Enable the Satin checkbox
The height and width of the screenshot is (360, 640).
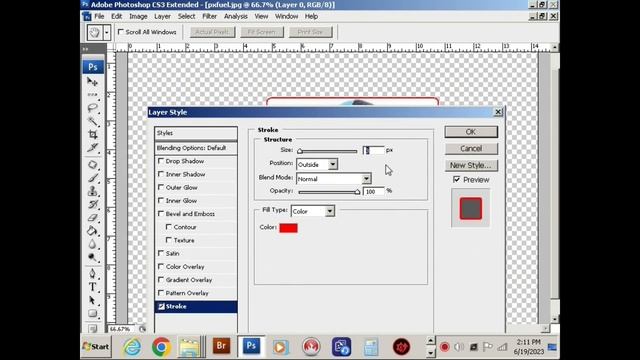[x=161, y=253]
